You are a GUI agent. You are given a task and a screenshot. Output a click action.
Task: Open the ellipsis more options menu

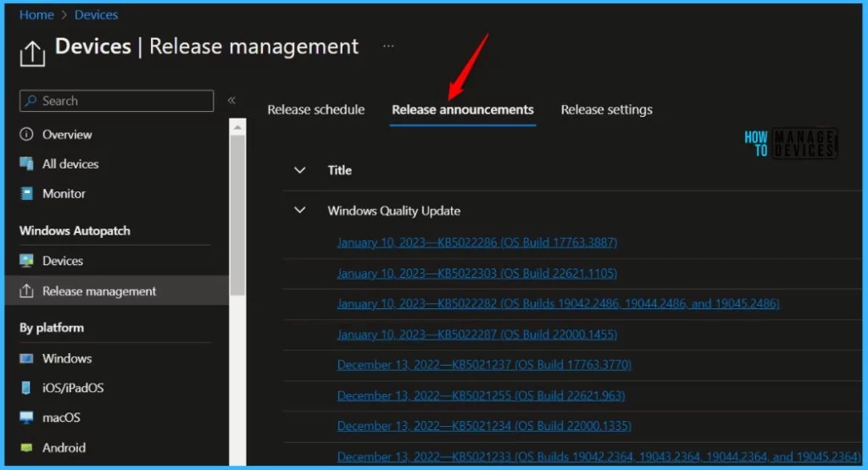tap(388, 46)
